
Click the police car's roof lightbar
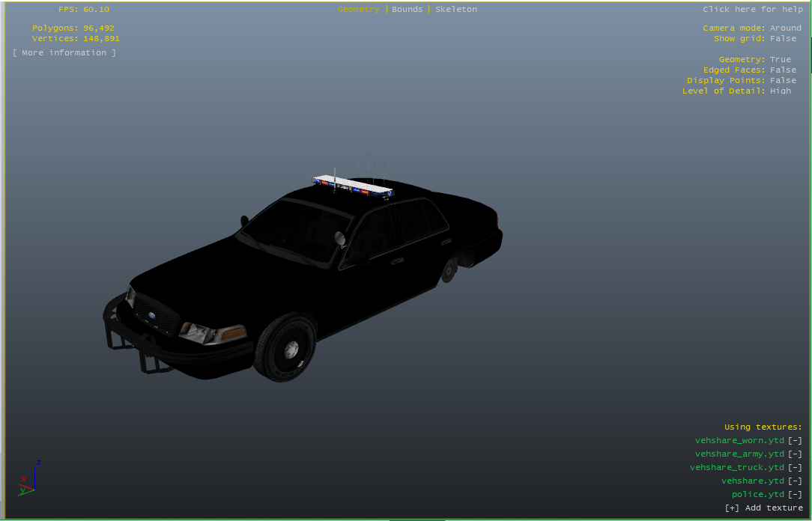[x=353, y=186]
